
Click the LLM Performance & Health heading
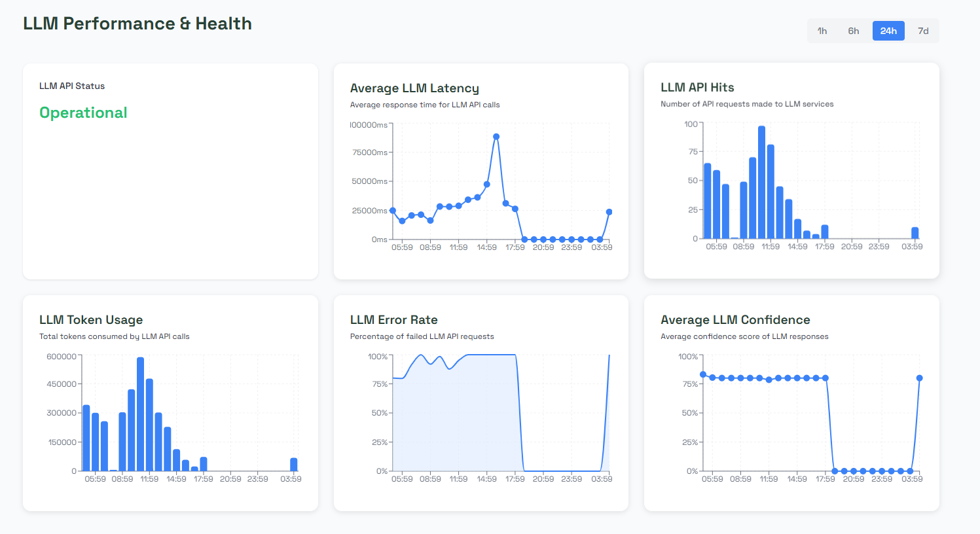tap(137, 24)
